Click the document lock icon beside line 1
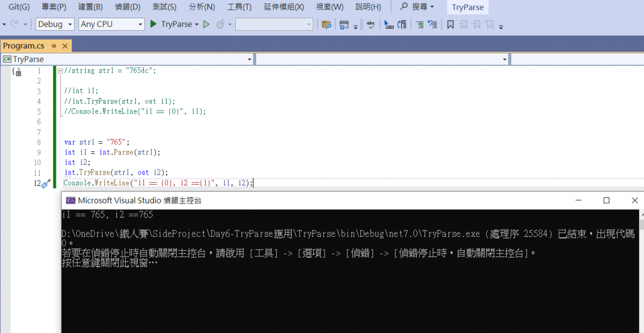This screenshot has width=644, height=333. (17, 72)
